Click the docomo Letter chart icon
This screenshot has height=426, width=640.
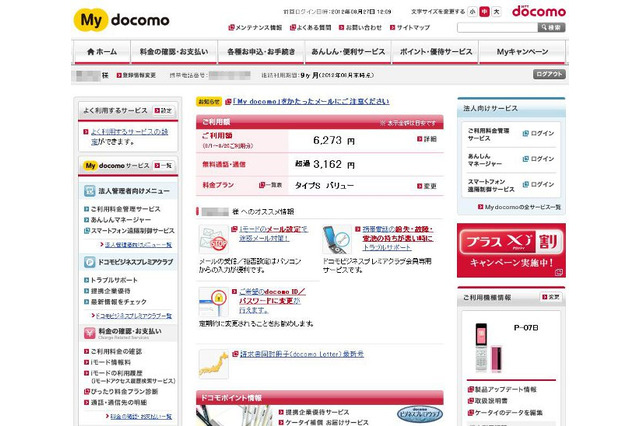point(213,361)
